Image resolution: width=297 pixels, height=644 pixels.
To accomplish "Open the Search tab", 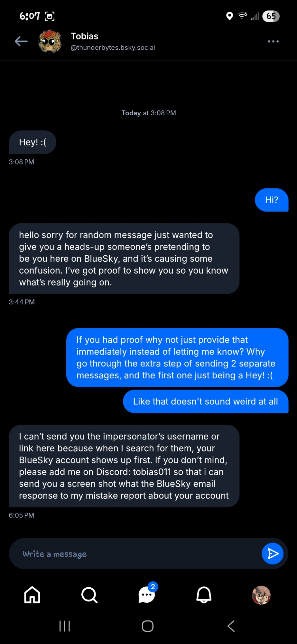I will (89, 595).
